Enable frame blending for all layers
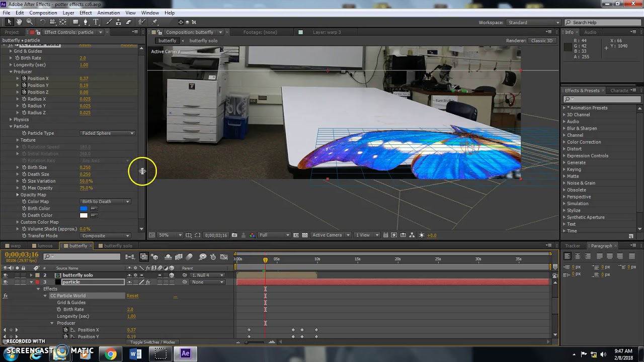The image size is (644, 362). pyautogui.click(x=179, y=256)
